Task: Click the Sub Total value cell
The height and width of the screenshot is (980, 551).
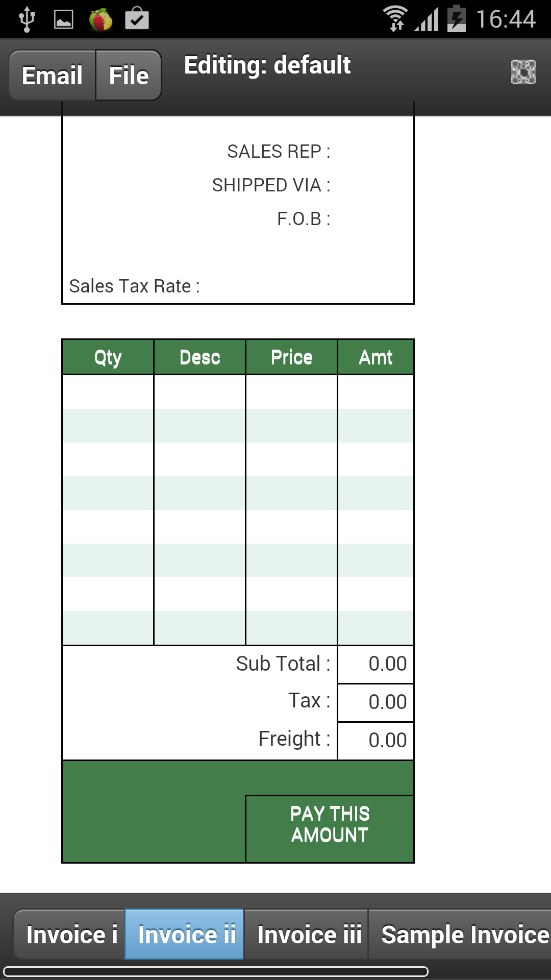Action: coord(375,664)
